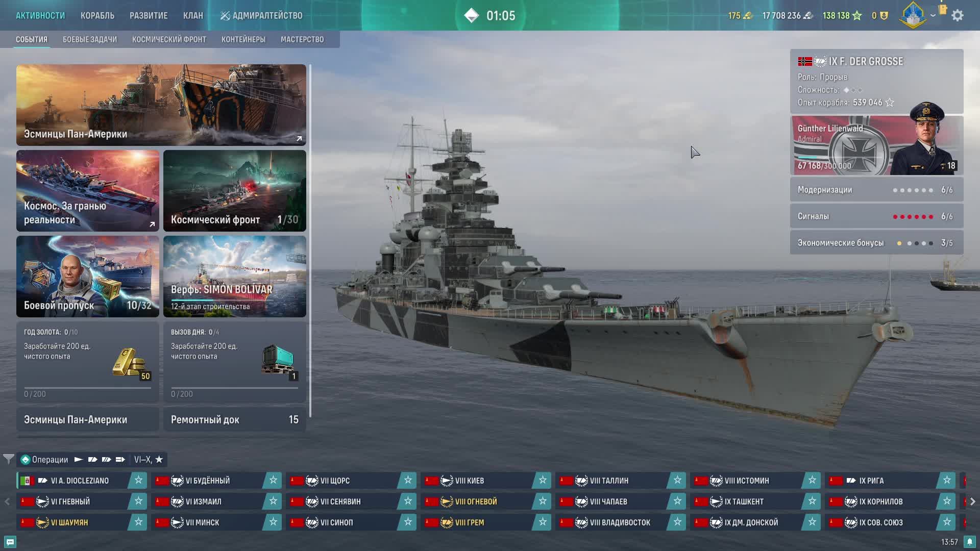The width and height of the screenshot is (980, 551).
Task: Open the player profile emblem
Action: pos(913,15)
